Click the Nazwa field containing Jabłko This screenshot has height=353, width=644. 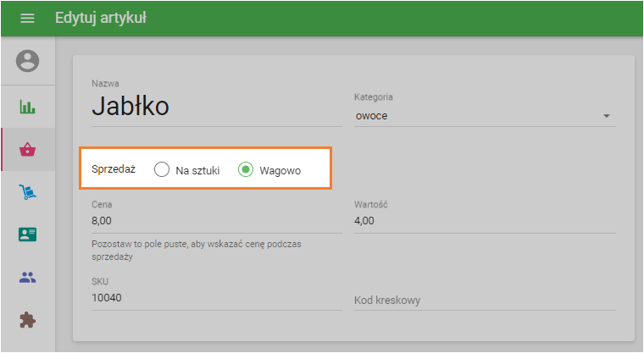point(217,107)
